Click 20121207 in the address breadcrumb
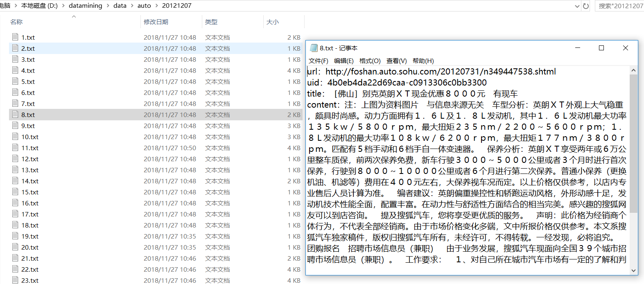The image size is (644, 284). (176, 6)
